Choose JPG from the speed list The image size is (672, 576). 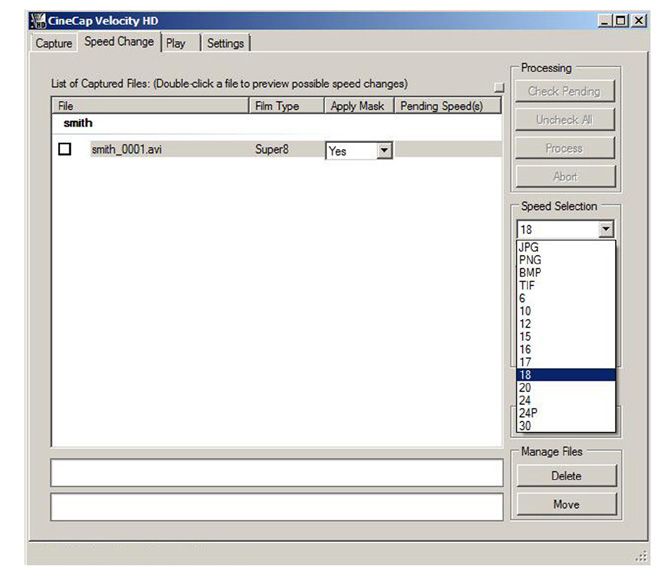point(566,247)
